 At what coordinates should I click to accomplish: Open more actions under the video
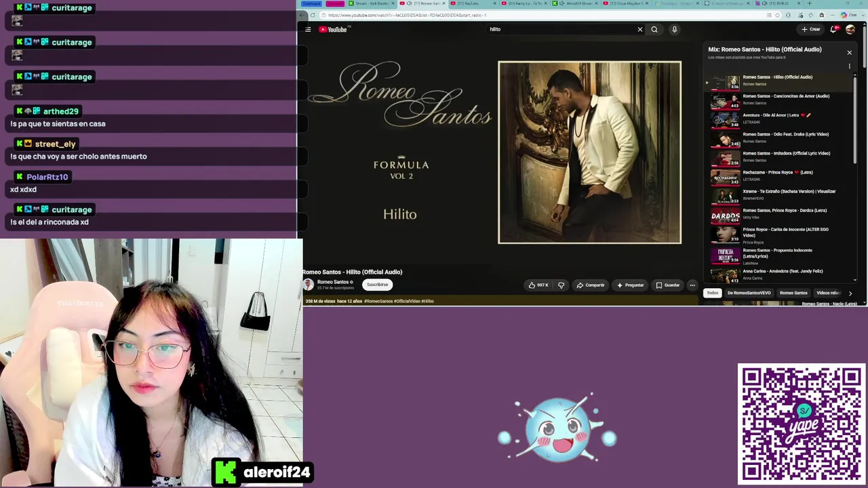coord(692,285)
